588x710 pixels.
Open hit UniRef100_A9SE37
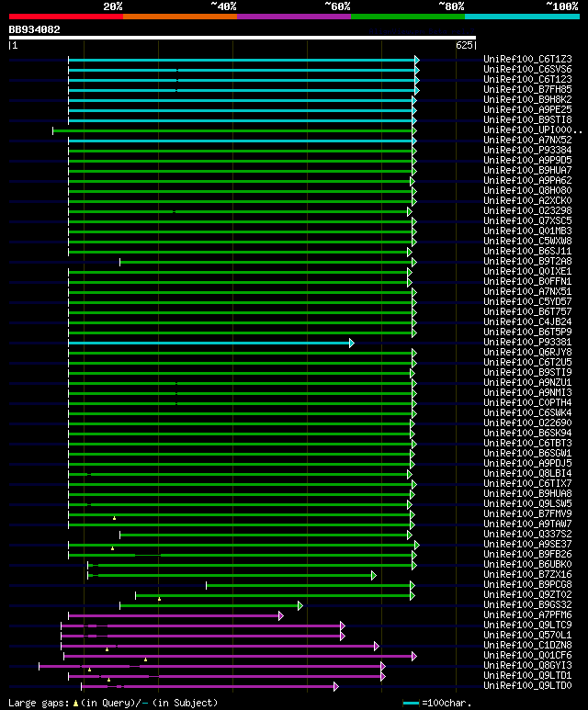tap(527, 545)
